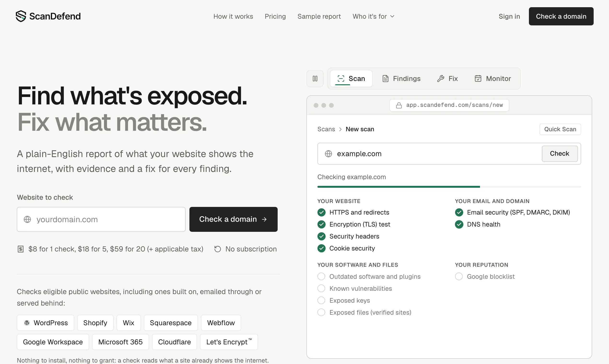Click the empty circle beside Google blocklist
Viewport: 609px width, 364px height.
click(x=459, y=276)
